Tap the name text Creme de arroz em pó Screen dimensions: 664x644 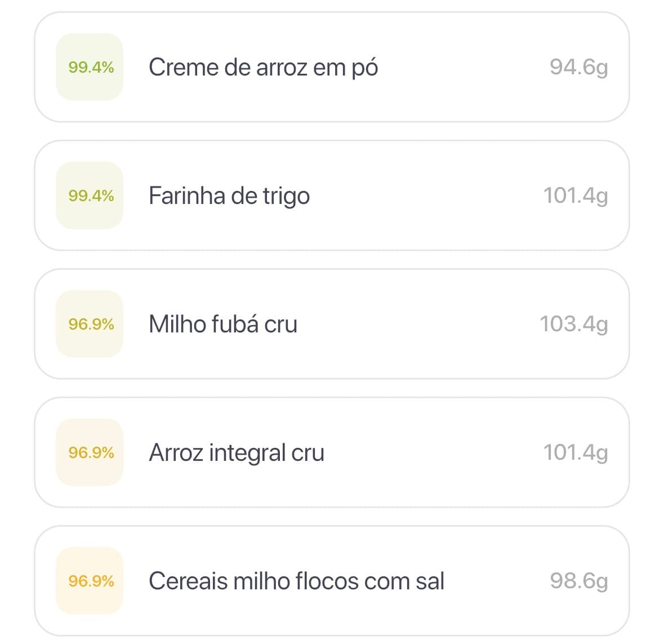click(264, 67)
